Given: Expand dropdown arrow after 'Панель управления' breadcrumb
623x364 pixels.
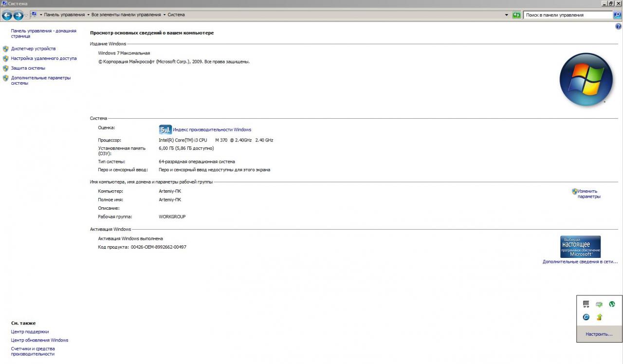Looking at the screenshot, I should (88, 15).
